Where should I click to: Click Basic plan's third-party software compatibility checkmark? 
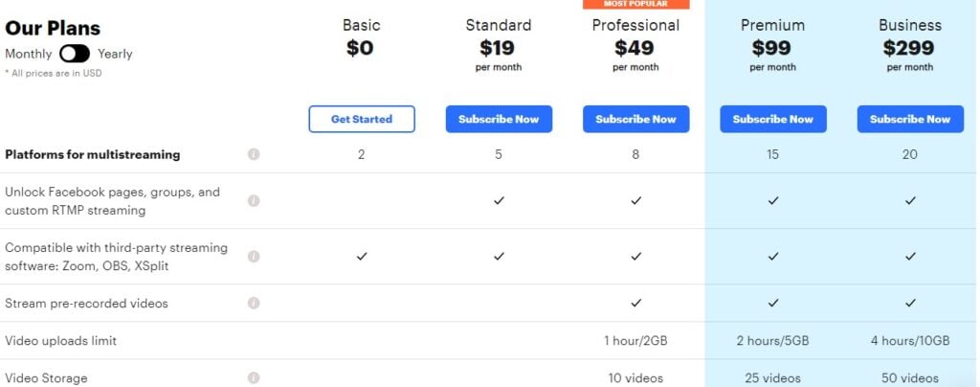(x=361, y=257)
